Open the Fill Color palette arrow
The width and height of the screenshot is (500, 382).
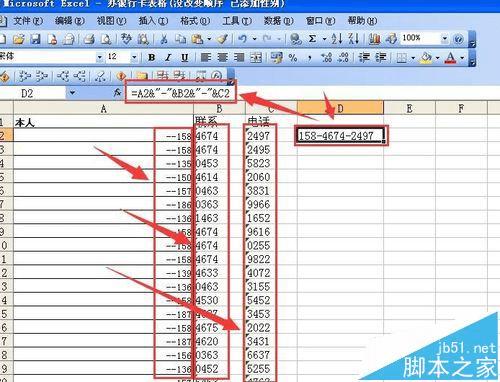click(x=437, y=58)
